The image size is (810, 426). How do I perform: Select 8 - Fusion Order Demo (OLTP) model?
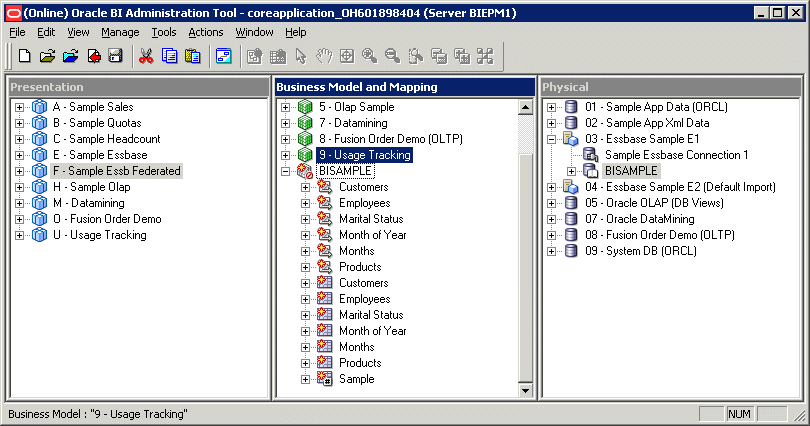pos(391,139)
